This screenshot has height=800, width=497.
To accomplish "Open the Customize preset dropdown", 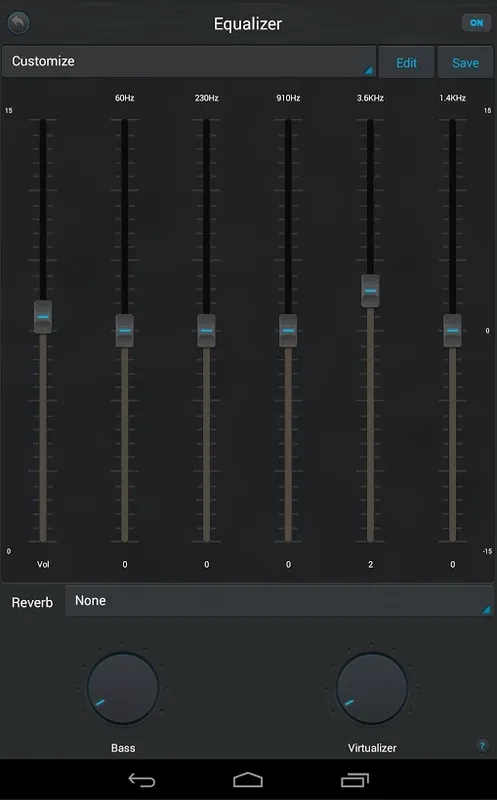I will coord(189,62).
